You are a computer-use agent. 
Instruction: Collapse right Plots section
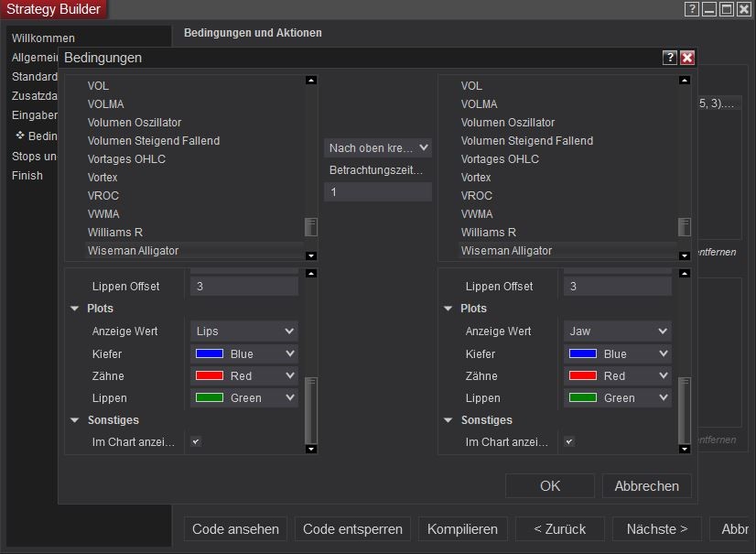click(448, 309)
